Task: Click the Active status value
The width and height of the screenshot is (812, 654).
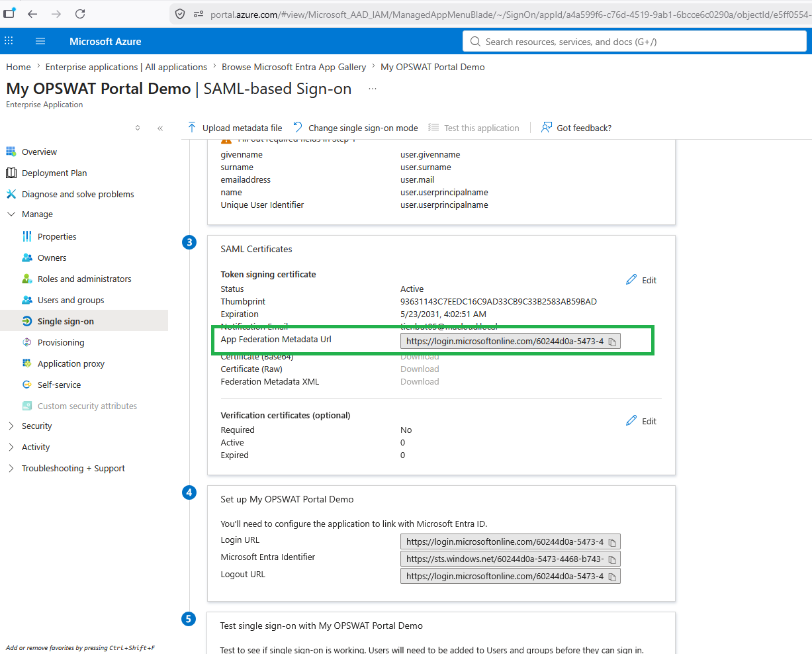Action: (412, 289)
